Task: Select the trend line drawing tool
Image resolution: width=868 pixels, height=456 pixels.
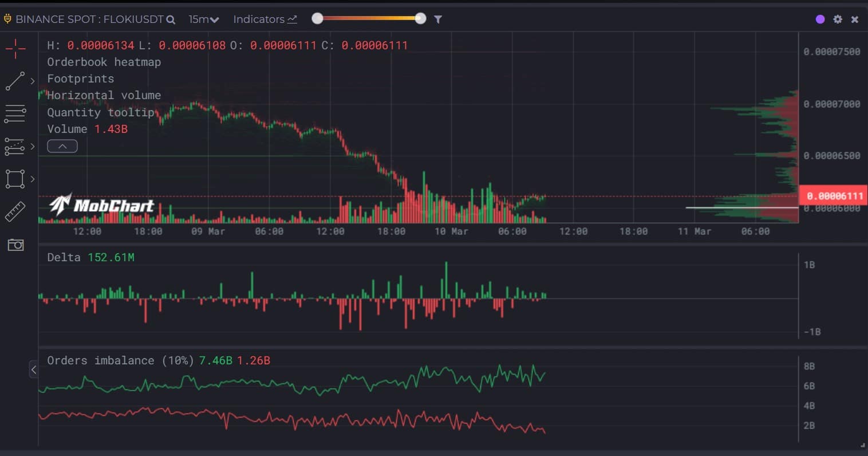Action: coord(15,81)
